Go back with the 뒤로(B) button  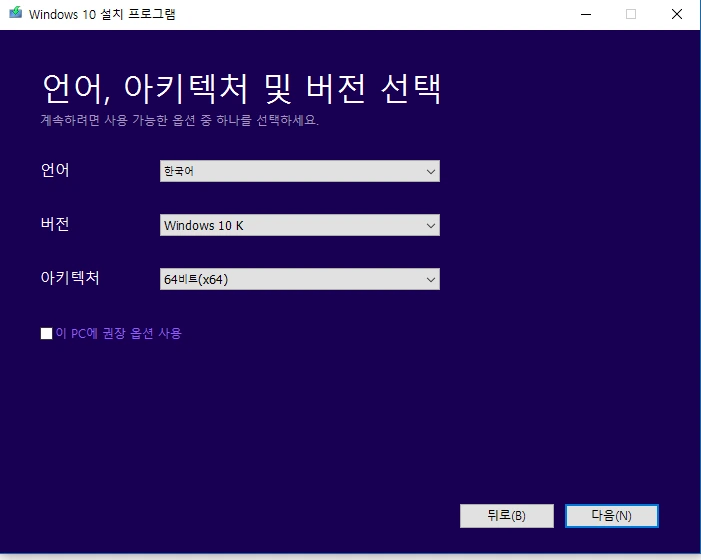(507, 516)
